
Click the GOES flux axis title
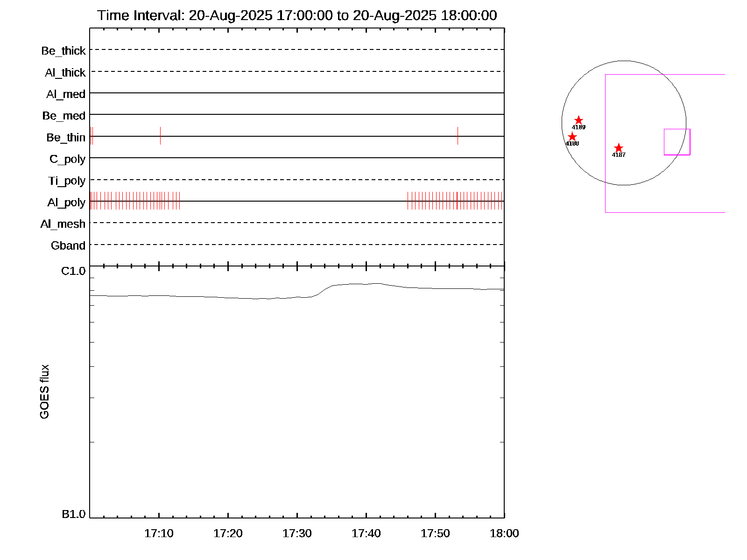click(44, 392)
